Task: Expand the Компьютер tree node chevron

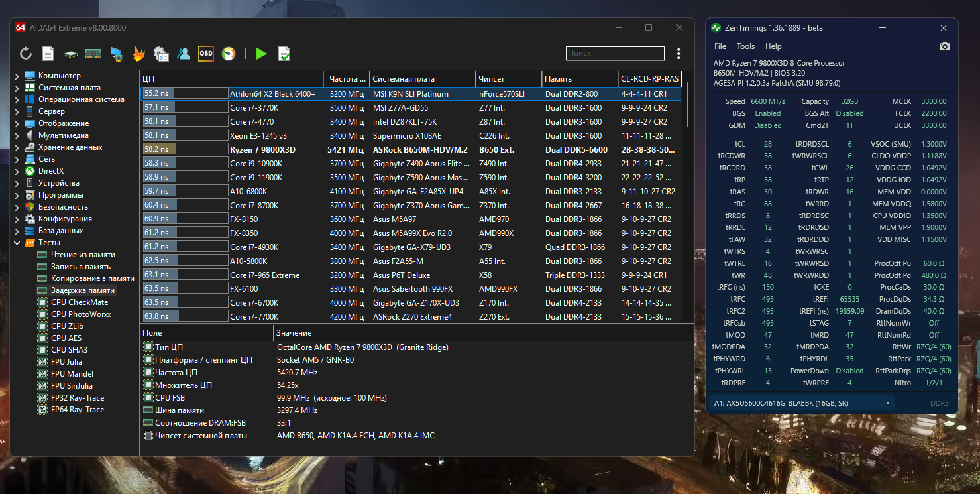Action: click(x=17, y=76)
